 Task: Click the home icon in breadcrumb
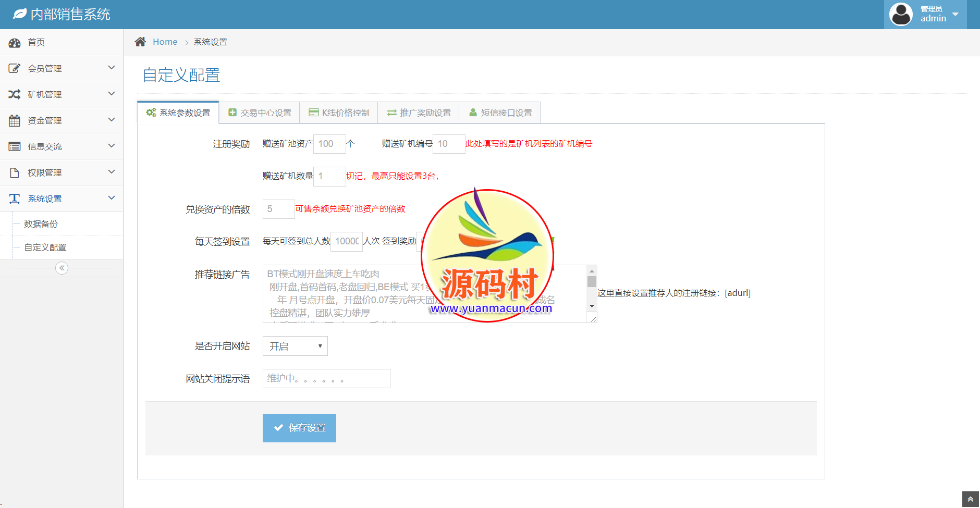click(140, 42)
